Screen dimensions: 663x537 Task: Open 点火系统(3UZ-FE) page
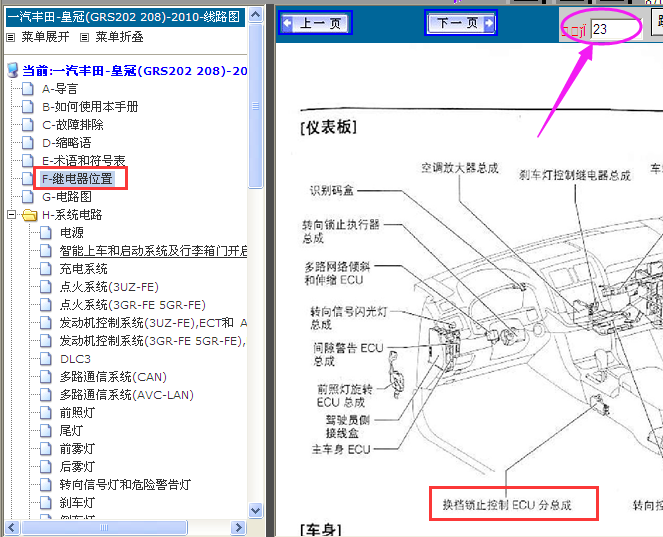[109, 287]
